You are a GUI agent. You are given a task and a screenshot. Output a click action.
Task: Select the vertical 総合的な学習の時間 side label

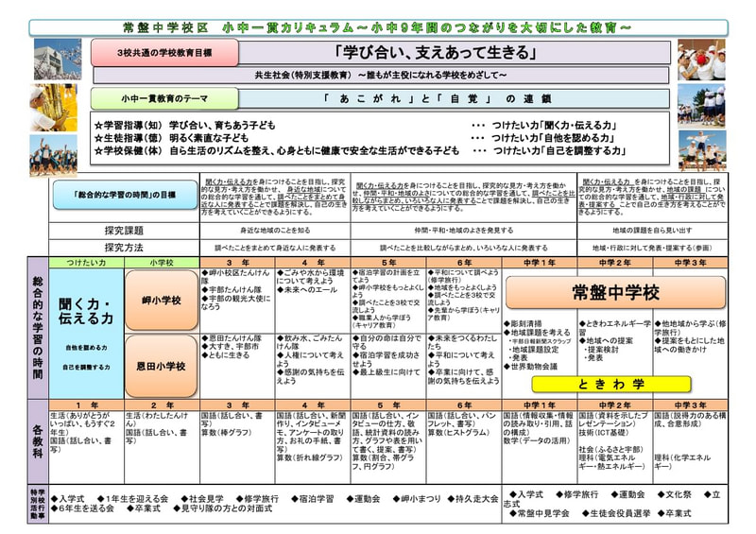[38, 328]
